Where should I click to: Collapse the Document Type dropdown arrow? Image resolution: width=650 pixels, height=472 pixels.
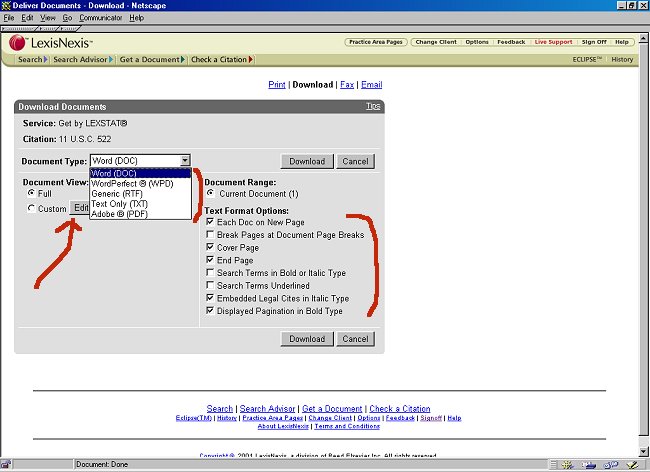pyautogui.click(x=185, y=160)
